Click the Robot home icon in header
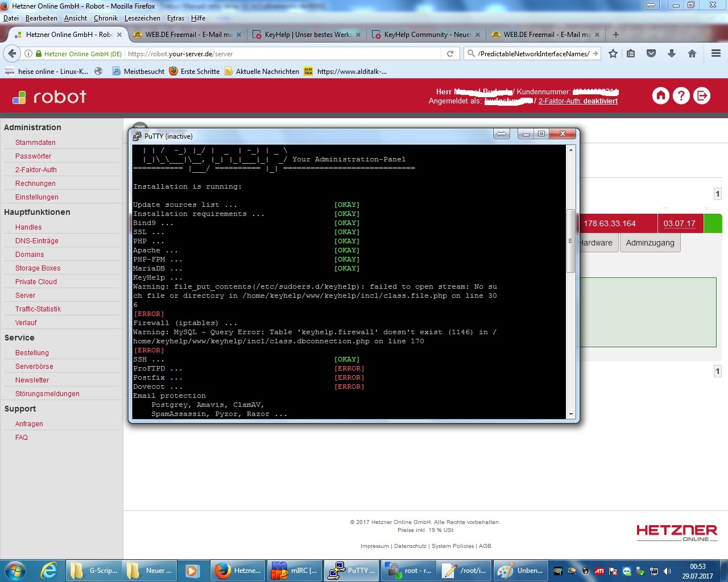 click(660, 95)
